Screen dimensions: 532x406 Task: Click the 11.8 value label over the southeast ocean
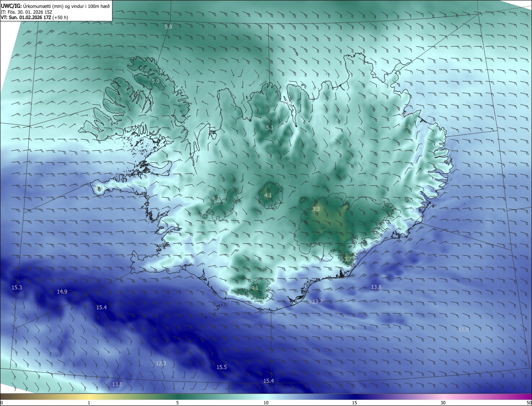(x=463, y=329)
